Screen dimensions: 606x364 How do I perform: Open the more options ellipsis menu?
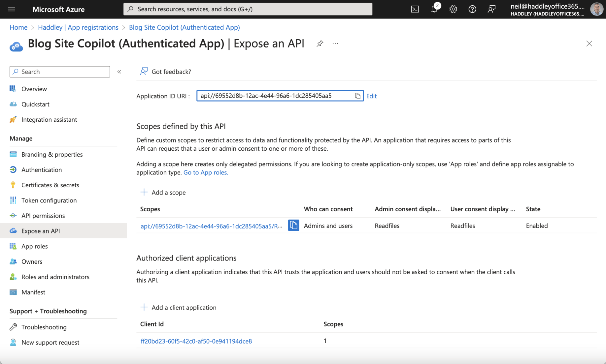[335, 44]
